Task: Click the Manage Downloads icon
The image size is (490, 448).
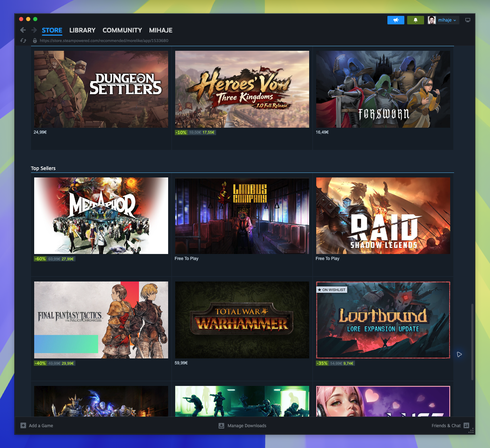Action: point(221,425)
